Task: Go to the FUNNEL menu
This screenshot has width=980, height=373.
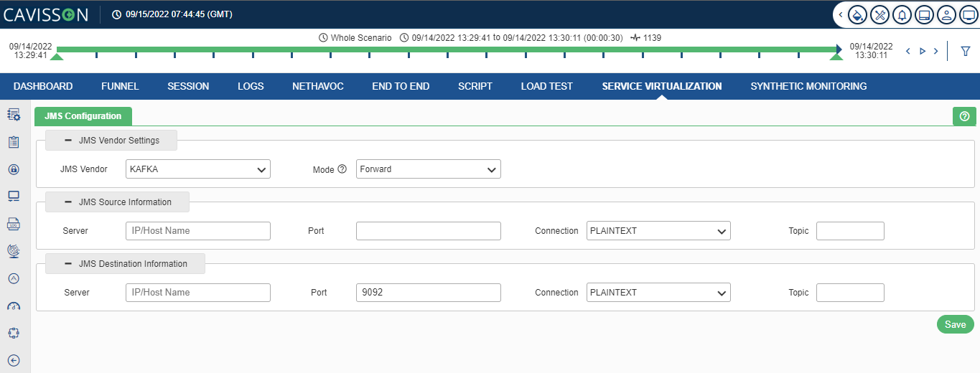Action: coord(120,86)
